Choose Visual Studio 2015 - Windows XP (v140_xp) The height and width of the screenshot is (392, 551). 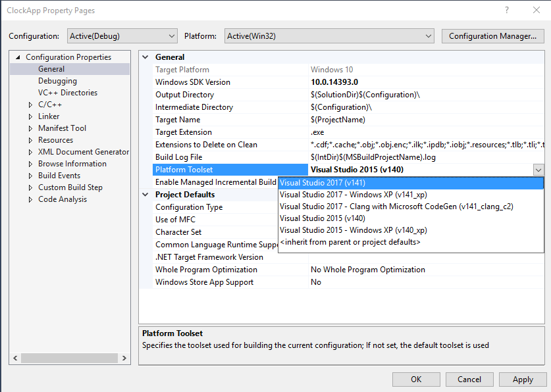click(x=411, y=230)
